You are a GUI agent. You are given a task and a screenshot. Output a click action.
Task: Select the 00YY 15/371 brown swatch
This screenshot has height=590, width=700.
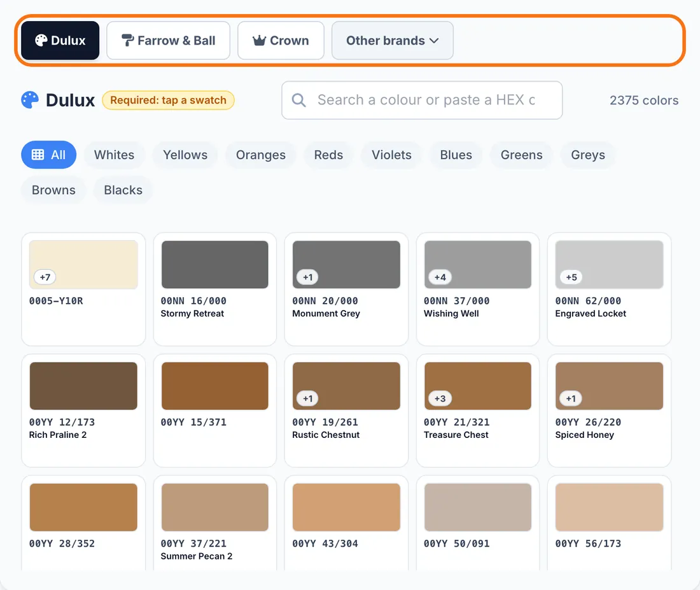pos(214,386)
